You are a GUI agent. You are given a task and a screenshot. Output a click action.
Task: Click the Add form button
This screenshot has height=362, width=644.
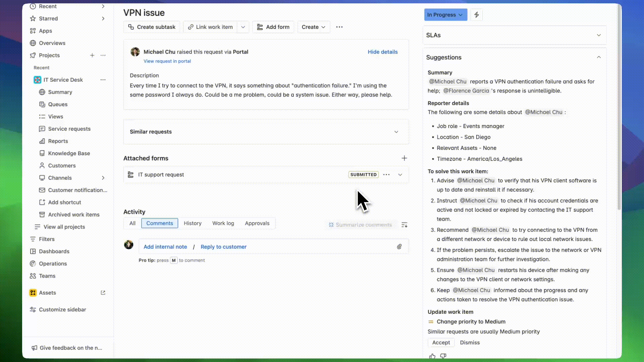click(273, 27)
